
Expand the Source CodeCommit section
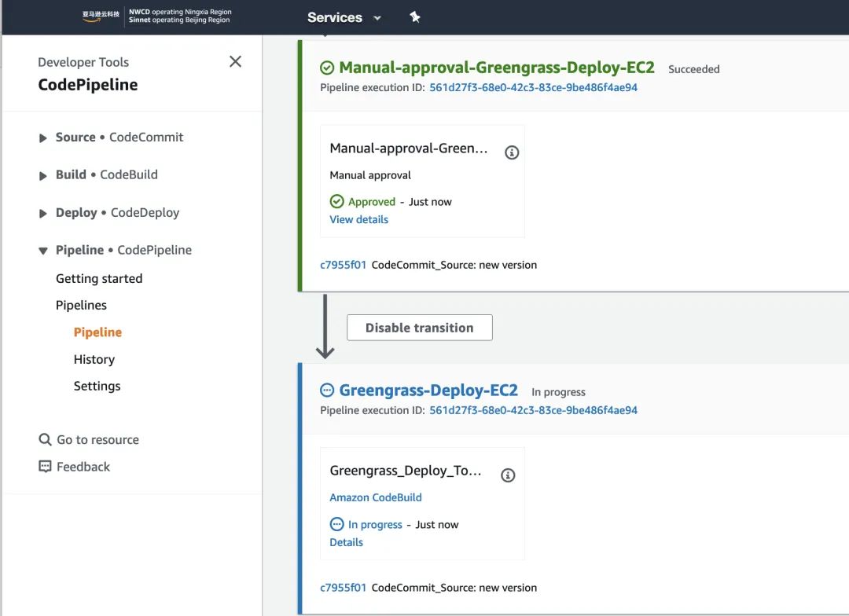(x=43, y=137)
